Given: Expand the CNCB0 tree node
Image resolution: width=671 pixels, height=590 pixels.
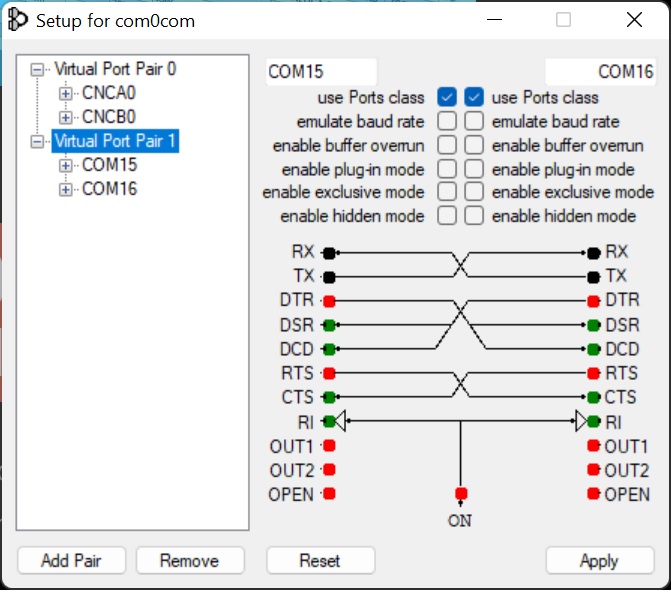Looking at the screenshot, I should coord(65,117).
